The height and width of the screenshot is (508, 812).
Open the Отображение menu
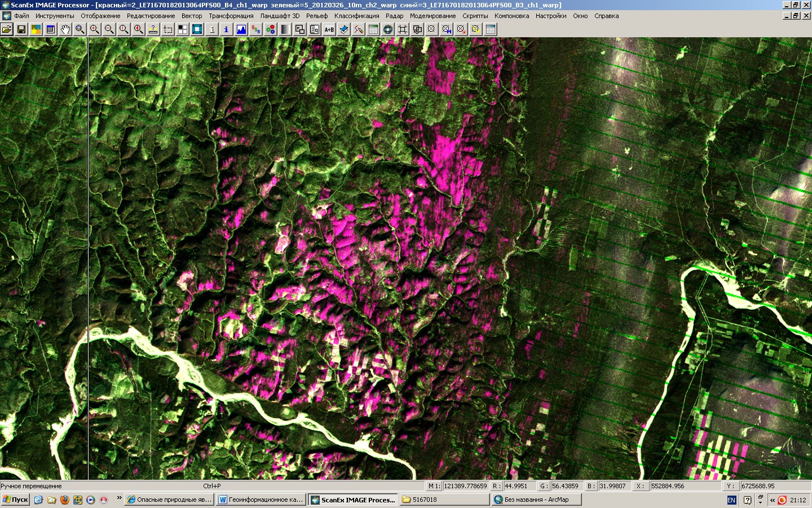pyautogui.click(x=100, y=16)
